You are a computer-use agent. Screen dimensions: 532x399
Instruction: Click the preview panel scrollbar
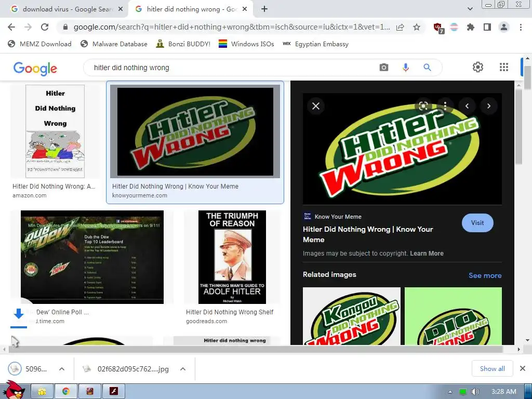coord(518,127)
